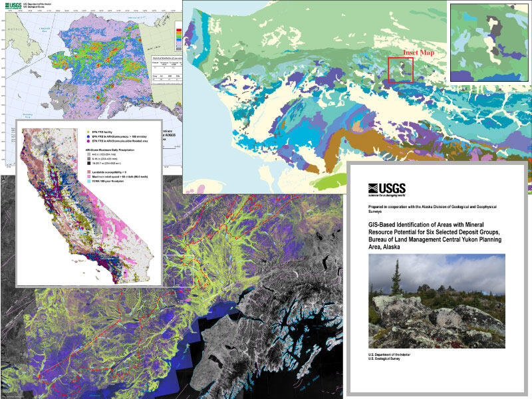Screen dimensions: 532x399
Task: Select the blue EPA FRS ARkStorm precipitation marker
Action: [x=88, y=137]
